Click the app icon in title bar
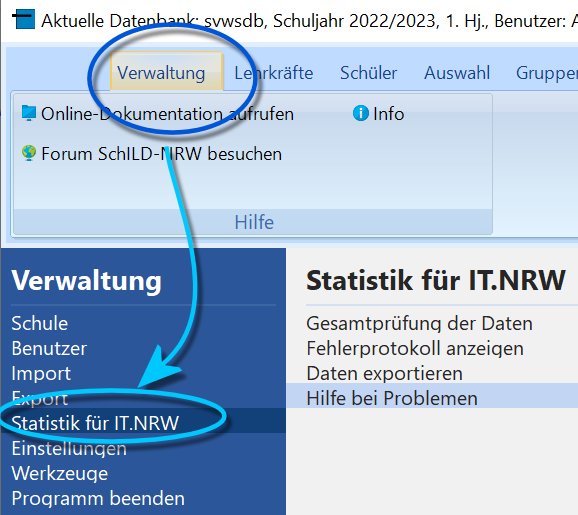Image resolution: width=578 pixels, height=515 pixels. 24,19
